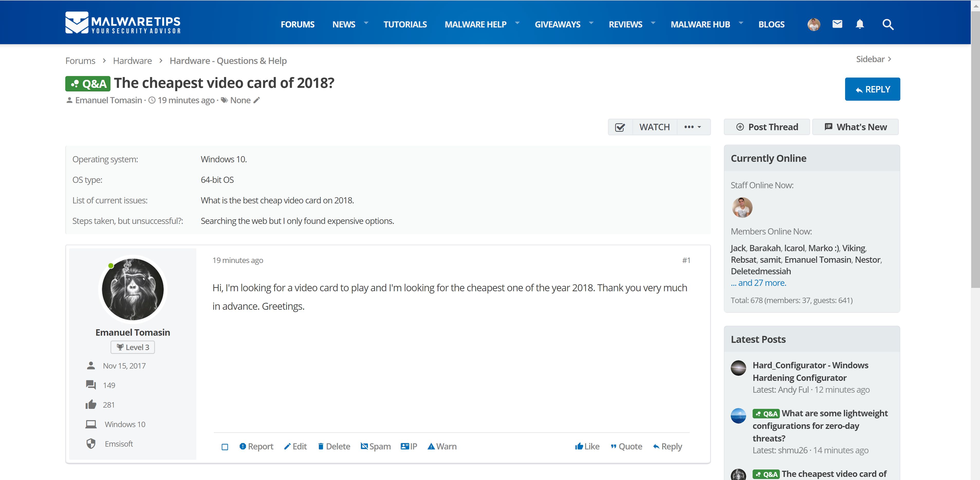Open the search magnifier icon in header
Viewport: 980px width, 480px height.
(x=887, y=24)
